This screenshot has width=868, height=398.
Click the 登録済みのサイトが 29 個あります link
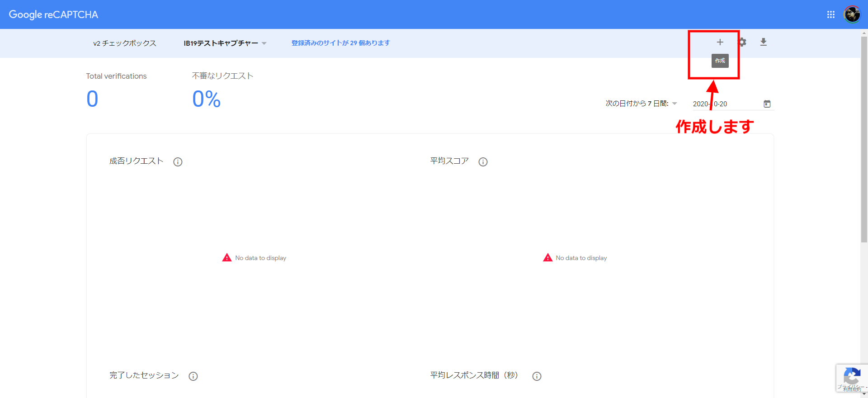340,43
